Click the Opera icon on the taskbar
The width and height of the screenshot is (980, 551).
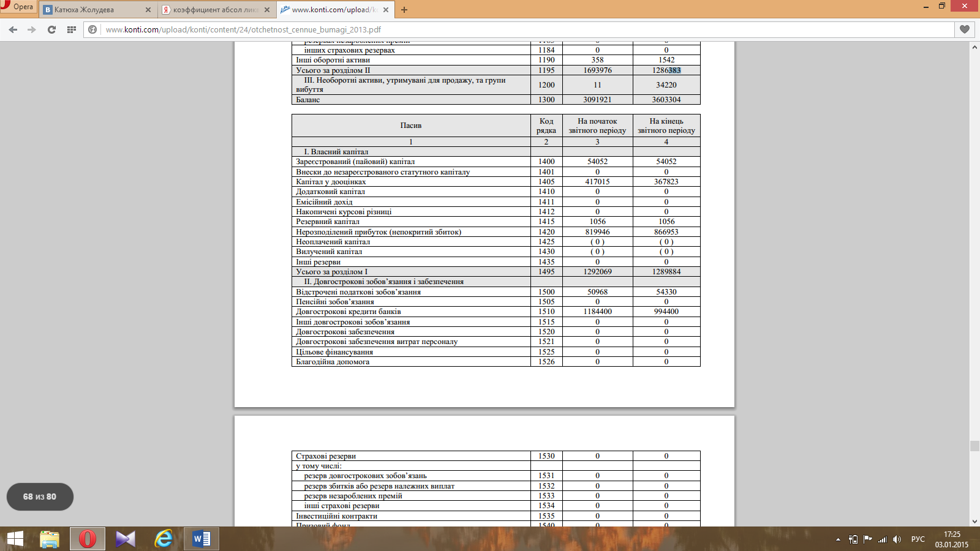tap(88, 539)
